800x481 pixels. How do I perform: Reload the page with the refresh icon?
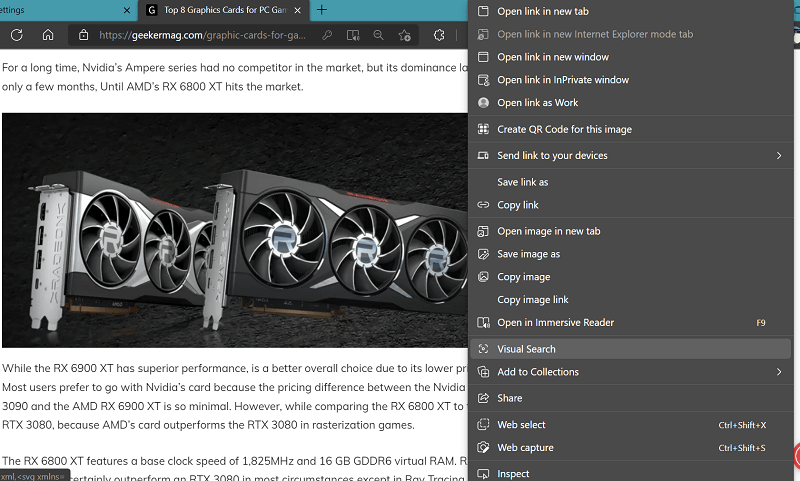point(16,35)
